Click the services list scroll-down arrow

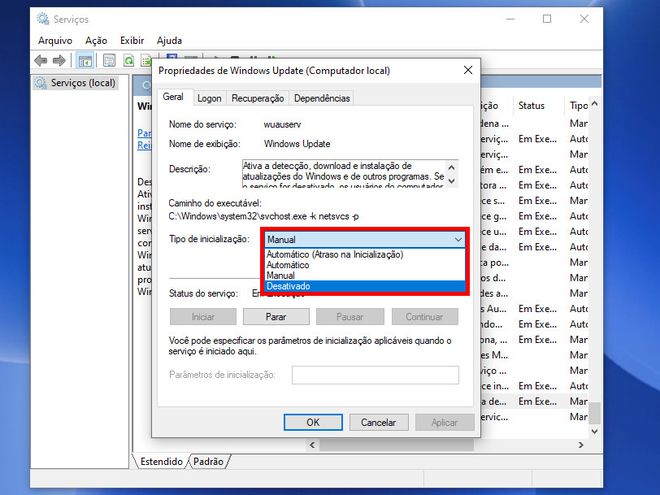point(594,431)
